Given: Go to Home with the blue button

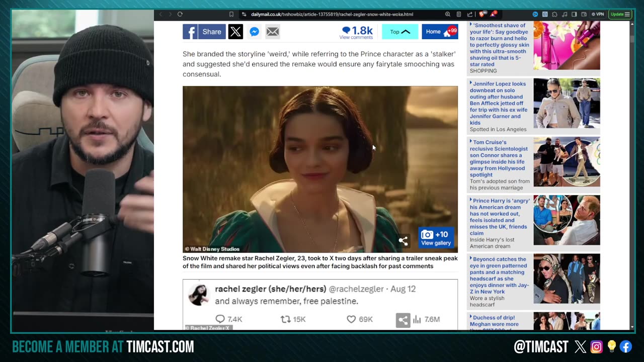Looking at the screenshot, I should [x=440, y=32].
